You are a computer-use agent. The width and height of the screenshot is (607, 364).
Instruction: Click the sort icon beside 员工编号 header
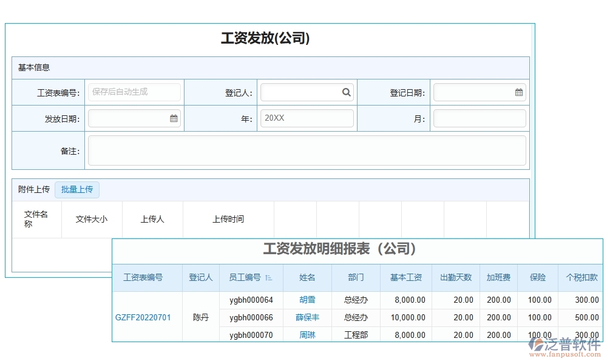click(268, 277)
